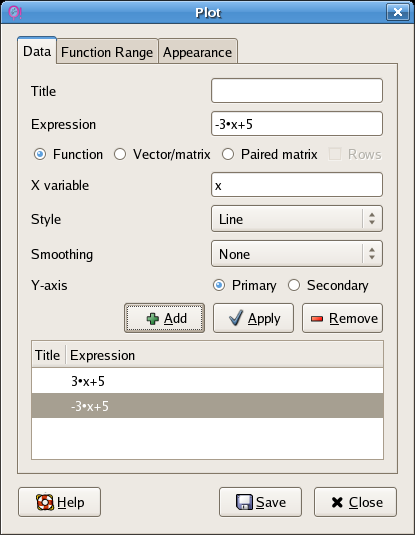Select the Vector/matrix radio option

tap(120, 154)
